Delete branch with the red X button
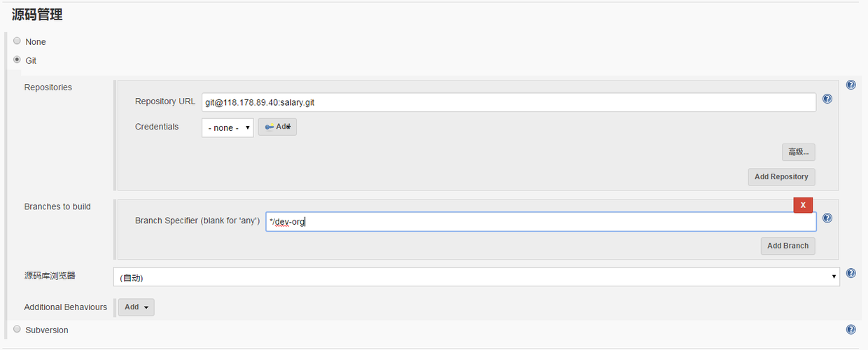The image size is (868, 350). (x=803, y=205)
